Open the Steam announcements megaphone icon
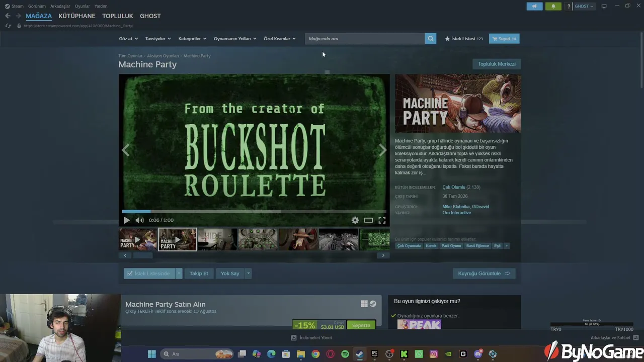The width and height of the screenshot is (644, 362). (534, 6)
